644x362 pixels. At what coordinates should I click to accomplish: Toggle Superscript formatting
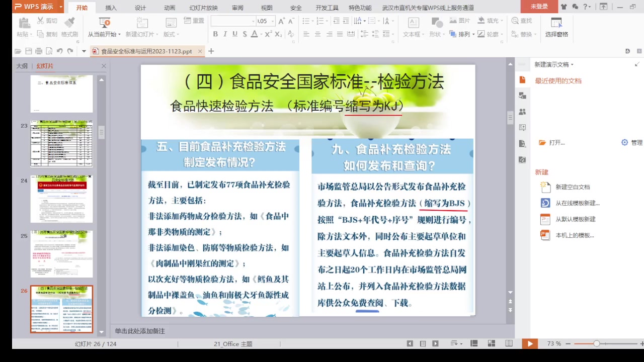(268, 34)
